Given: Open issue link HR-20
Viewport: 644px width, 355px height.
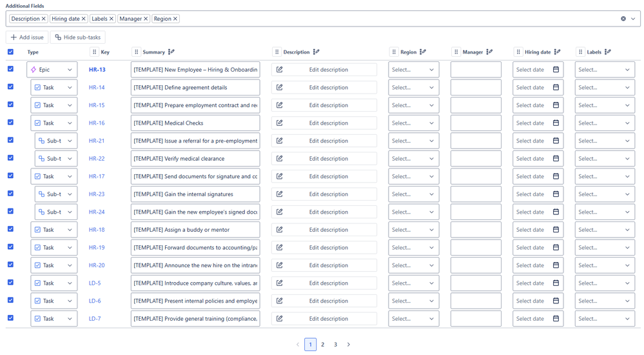Looking at the screenshot, I should [x=97, y=265].
